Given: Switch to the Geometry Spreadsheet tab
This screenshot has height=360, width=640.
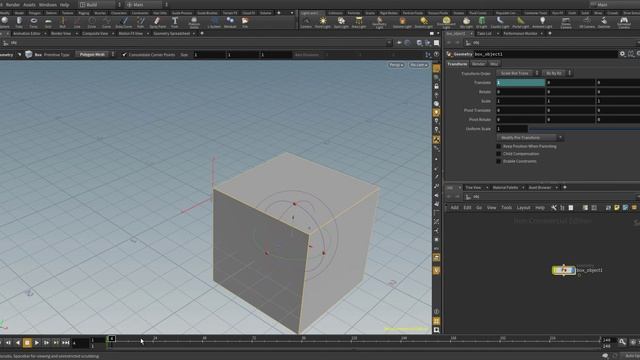Looking at the screenshot, I should pos(171,33).
